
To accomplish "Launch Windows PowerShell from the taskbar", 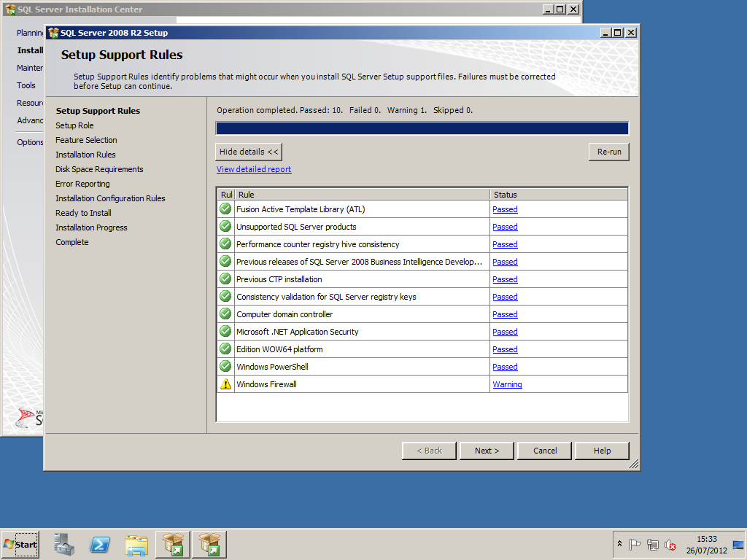I will (100, 545).
